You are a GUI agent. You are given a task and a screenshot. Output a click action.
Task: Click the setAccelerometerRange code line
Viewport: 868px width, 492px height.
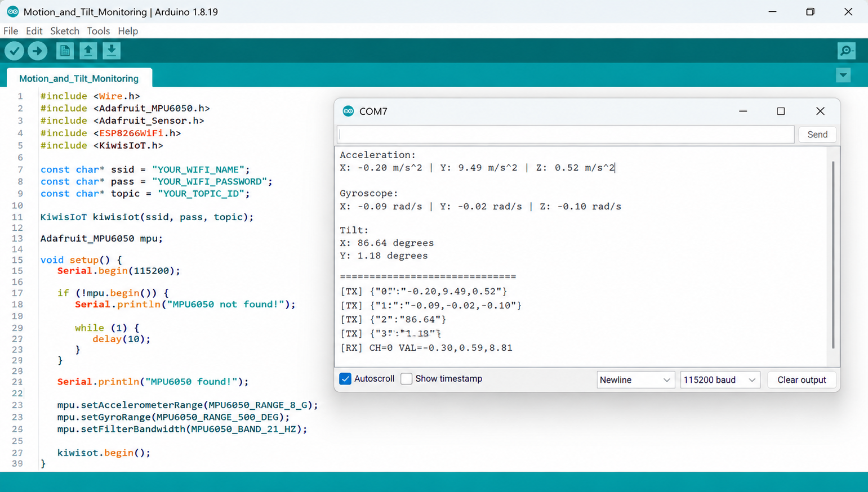coord(188,405)
